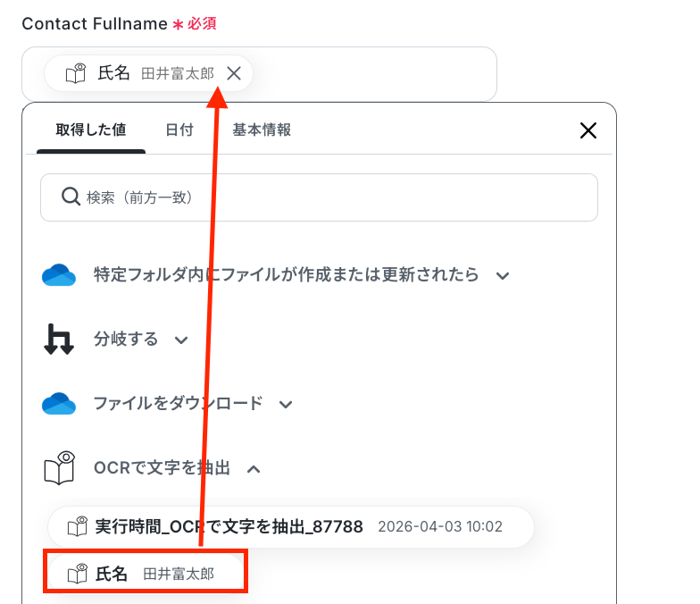Select the 取得した値 tab
Image resolution: width=700 pixels, height=604 pixels.
tap(91, 130)
